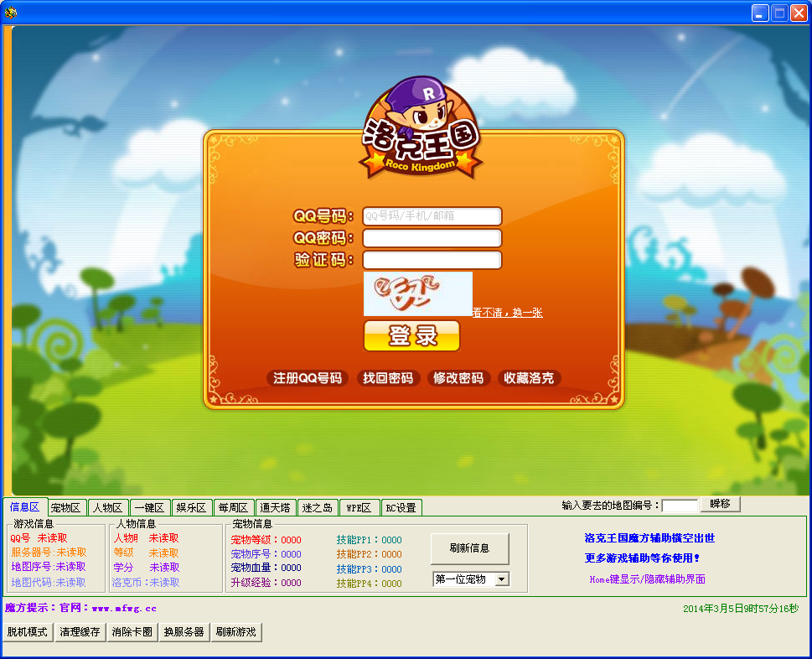
Task: Click the 地图代码:未读取 text
Action: pos(49,583)
